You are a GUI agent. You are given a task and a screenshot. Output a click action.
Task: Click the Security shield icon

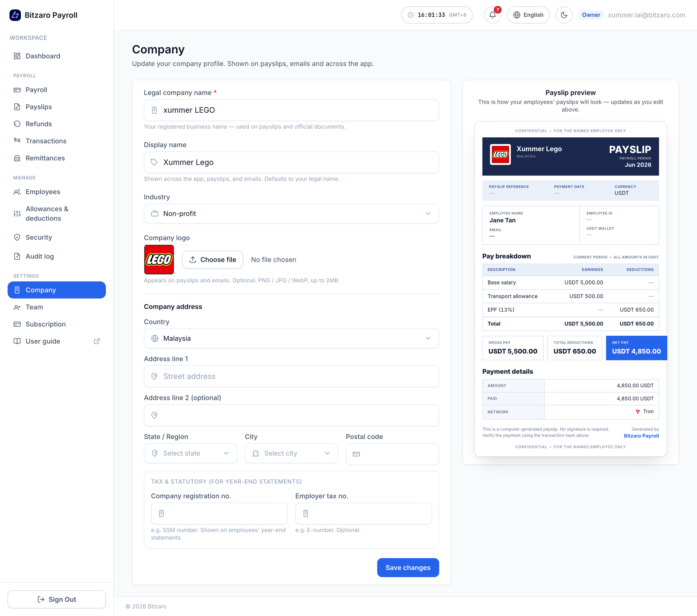pos(17,237)
